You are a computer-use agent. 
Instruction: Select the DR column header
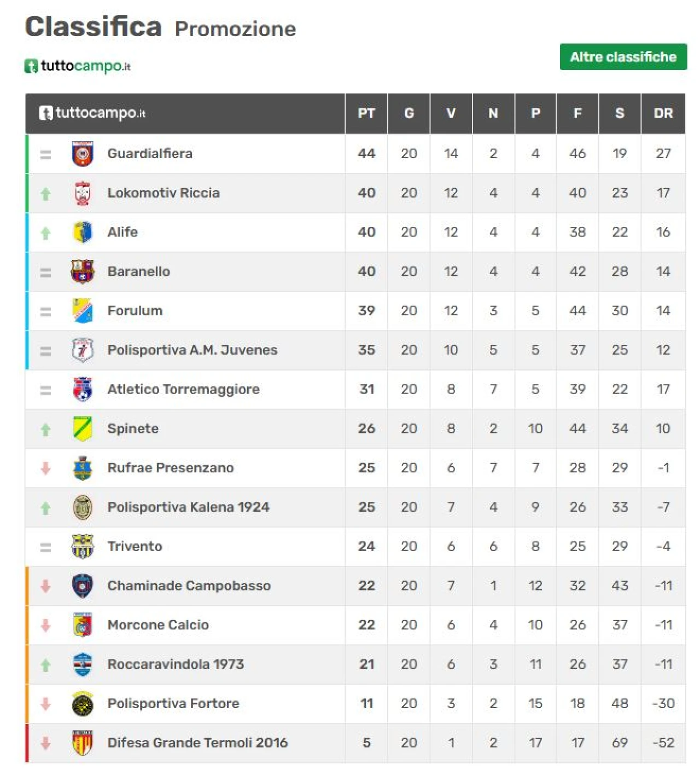663,113
